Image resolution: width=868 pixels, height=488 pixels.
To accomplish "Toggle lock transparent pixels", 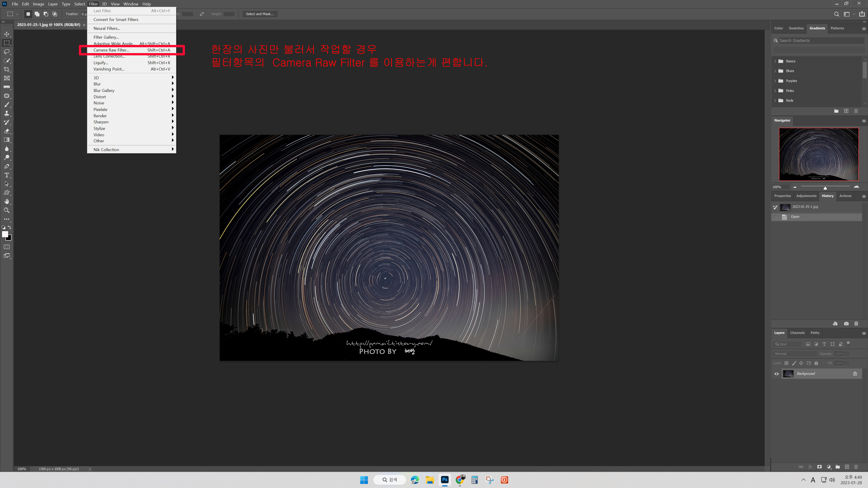I will (786, 363).
